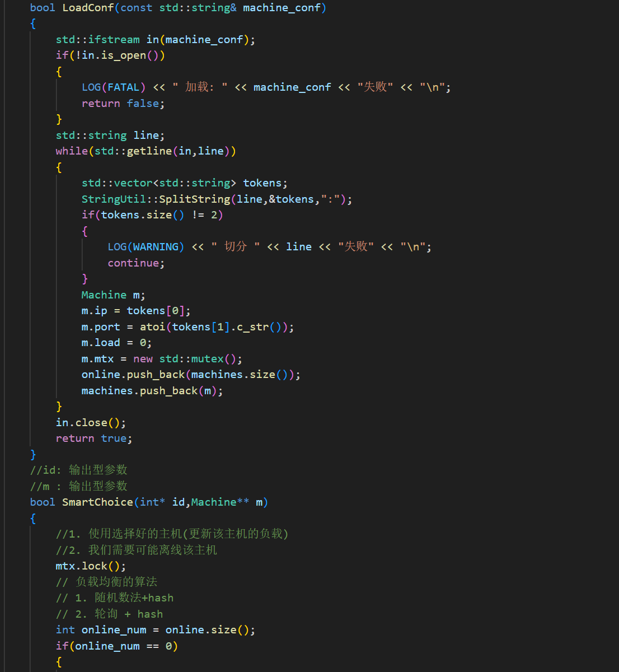Click the comment "// 2. 轮询 + hash"
This screenshot has height=672, width=619.
click(x=109, y=614)
